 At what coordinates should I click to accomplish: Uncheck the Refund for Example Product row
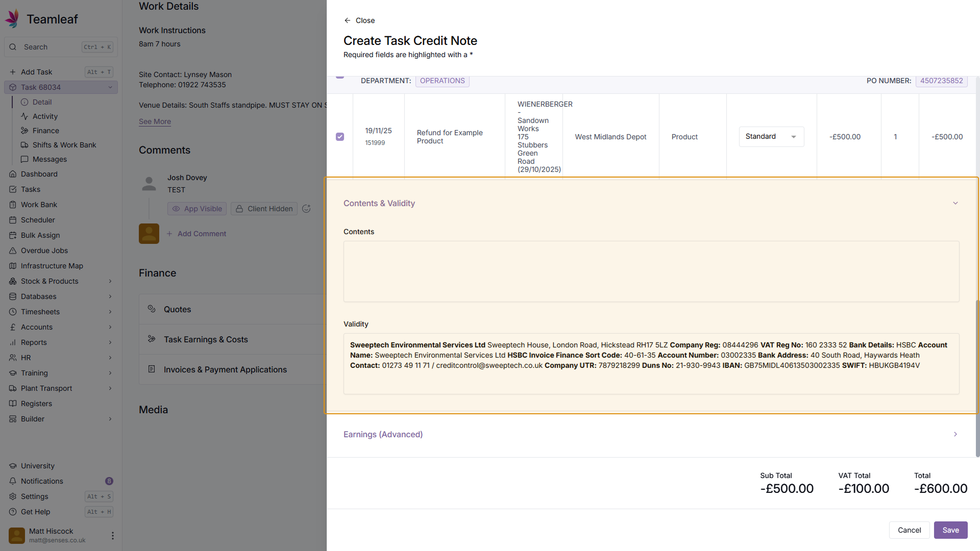pos(340,137)
